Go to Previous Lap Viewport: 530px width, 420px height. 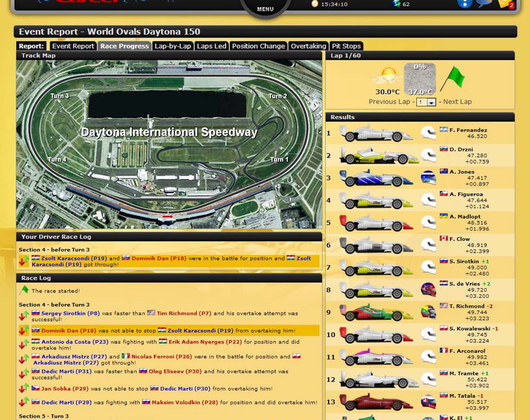coord(389,102)
